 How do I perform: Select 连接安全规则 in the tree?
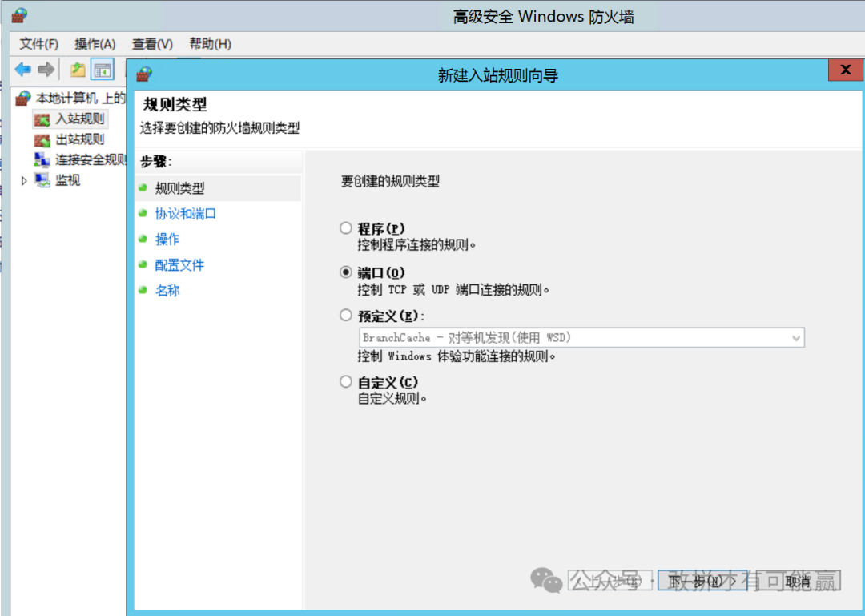click(91, 160)
